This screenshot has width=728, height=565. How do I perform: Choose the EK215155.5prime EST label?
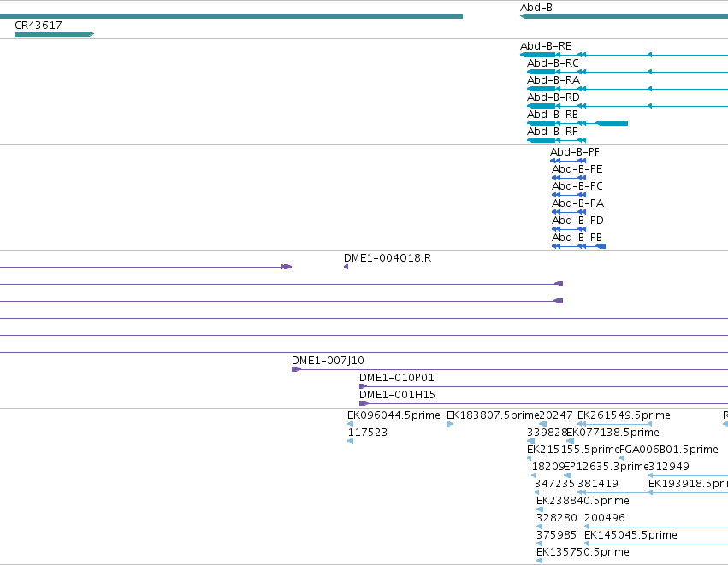coord(573,450)
